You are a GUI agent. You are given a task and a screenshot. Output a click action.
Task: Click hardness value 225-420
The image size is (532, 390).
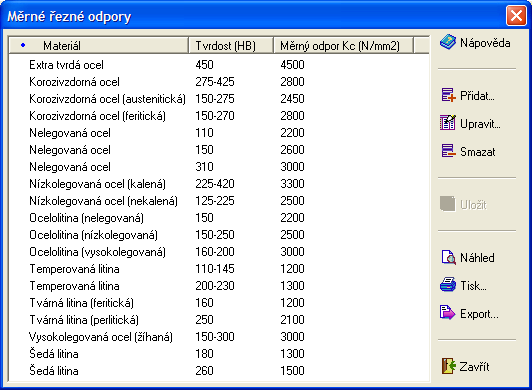coord(215,184)
